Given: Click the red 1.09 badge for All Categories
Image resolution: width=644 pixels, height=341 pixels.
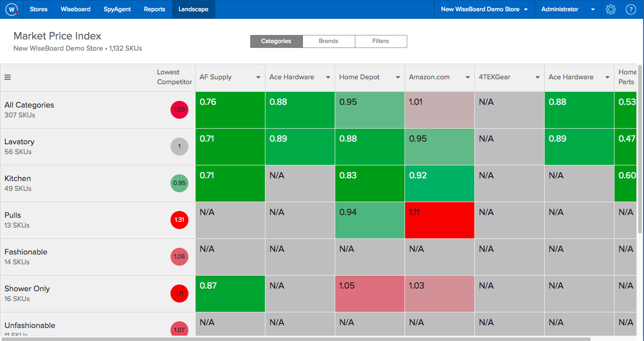Looking at the screenshot, I should pos(179,110).
